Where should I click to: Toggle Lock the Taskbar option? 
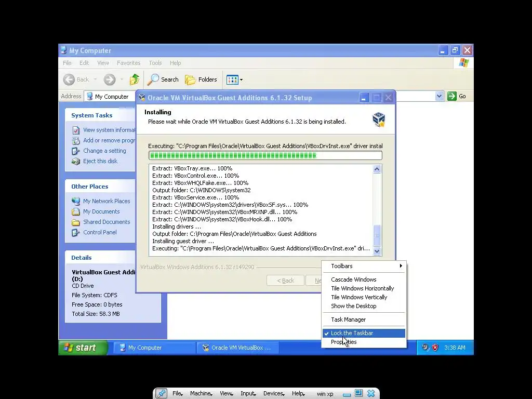click(364, 333)
